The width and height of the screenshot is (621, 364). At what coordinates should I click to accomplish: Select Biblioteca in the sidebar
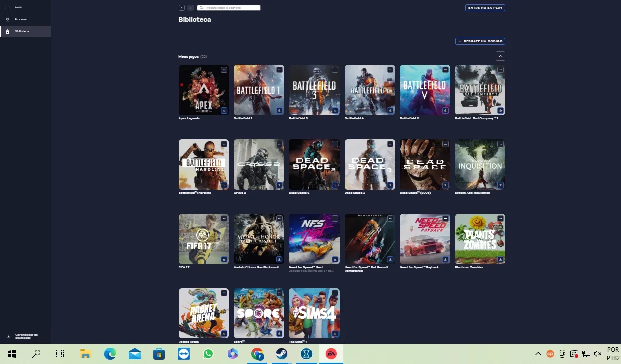[x=26, y=32]
